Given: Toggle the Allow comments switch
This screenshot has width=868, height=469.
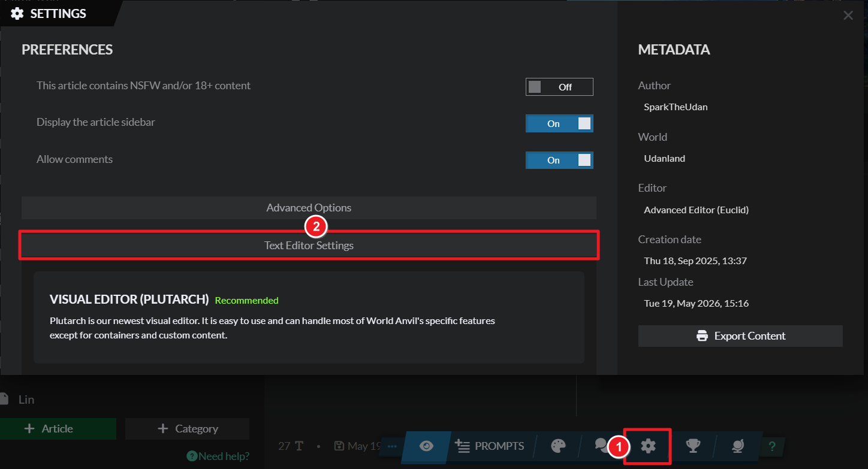Looking at the screenshot, I should click(559, 160).
